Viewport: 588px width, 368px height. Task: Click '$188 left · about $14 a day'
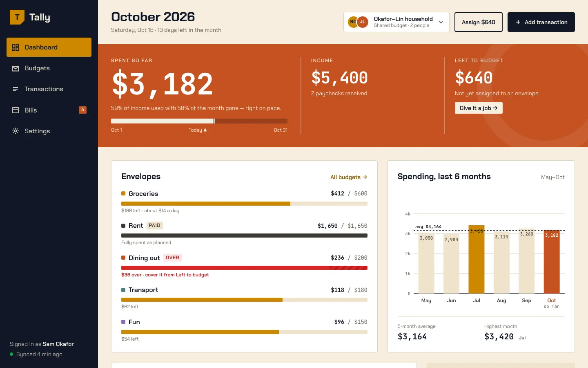pyautogui.click(x=150, y=211)
